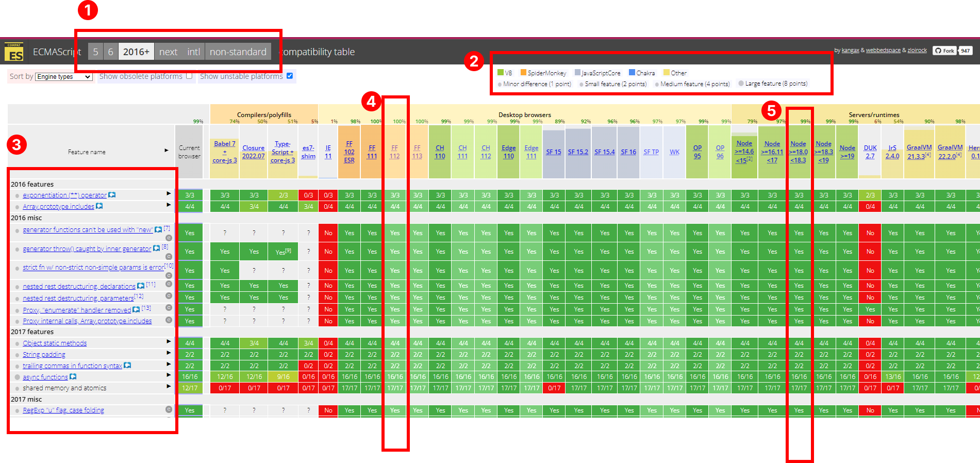This screenshot has height=463, width=980.
Task: Open MDN icon next to trailing commas in function syntax
Action: pyautogui.click(x=127, y=365)
